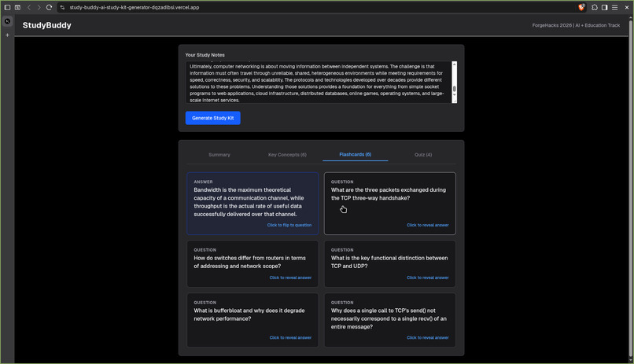Open site settings icon in address bar

[x=62, y=7]
